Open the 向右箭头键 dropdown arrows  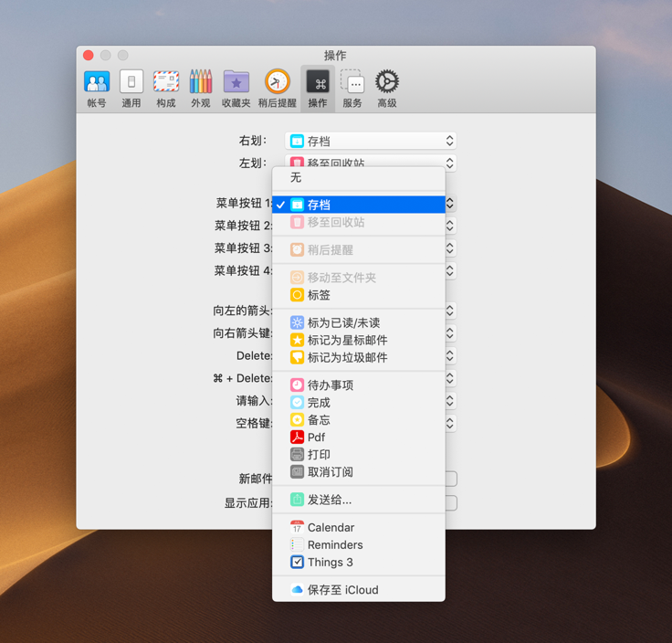tap(449, 333)
